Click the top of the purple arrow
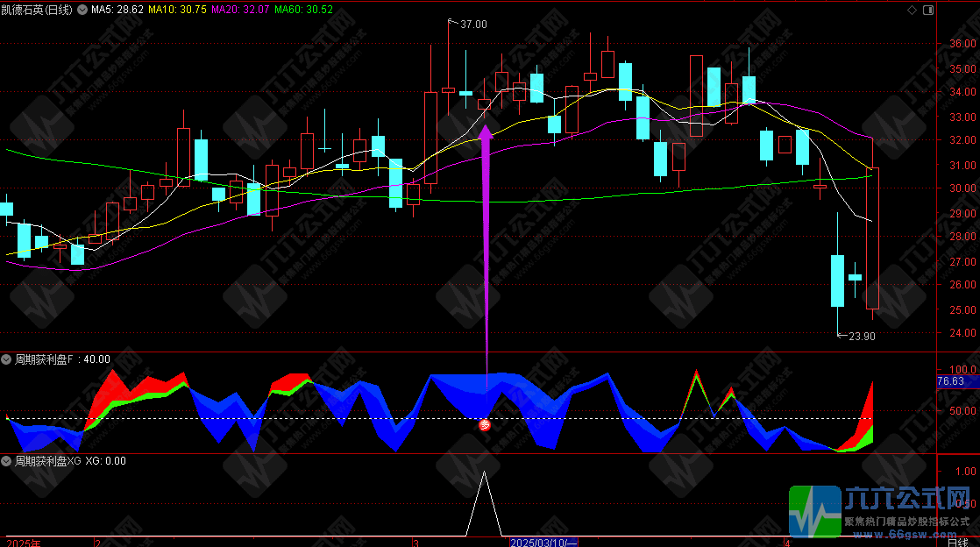The width and height of the screenshot is (980, 547). click(x=486, y=131)
